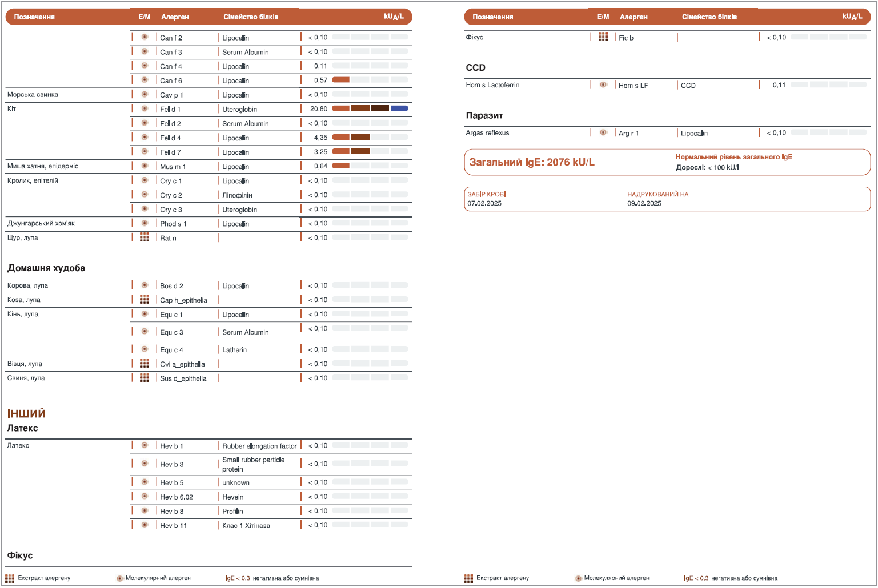The height and width of the screenshot is (588, 878).
Task: Click the extract icon next to Fic b
Action: [603, 37]
